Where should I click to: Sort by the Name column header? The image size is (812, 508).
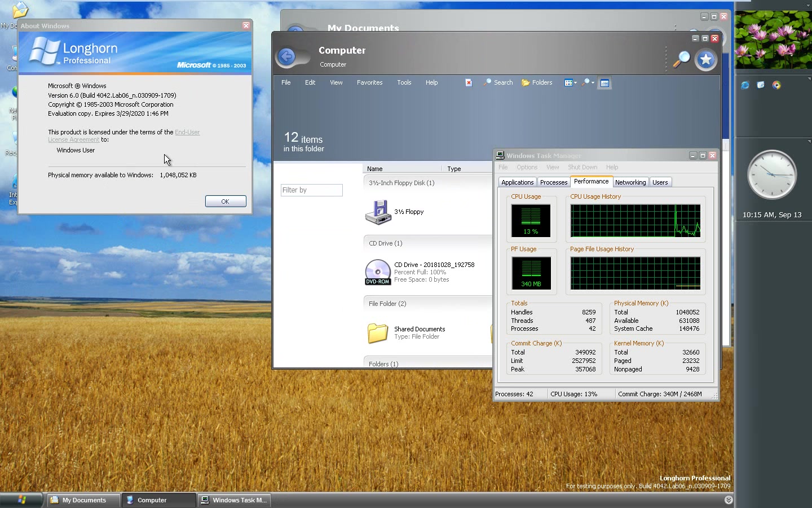click(403, 168)
